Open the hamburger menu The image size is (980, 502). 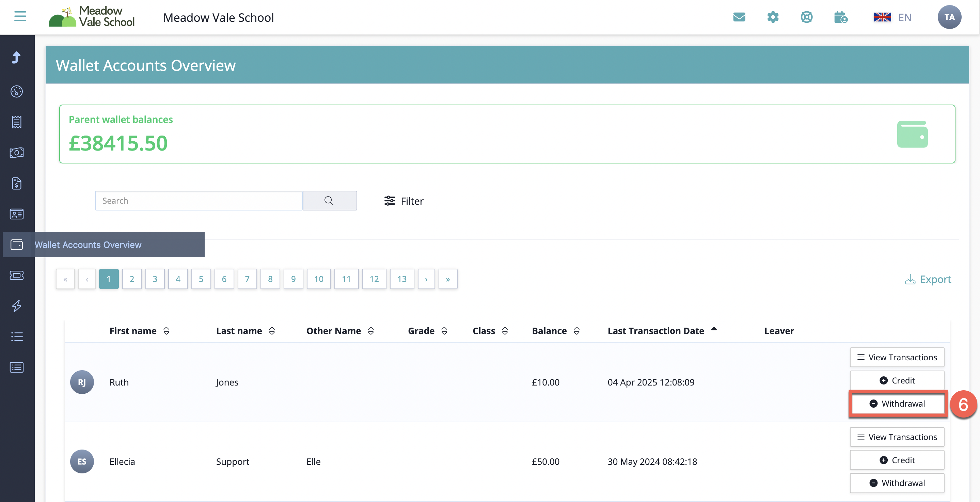pyautogui.click(x=20, y=16)
